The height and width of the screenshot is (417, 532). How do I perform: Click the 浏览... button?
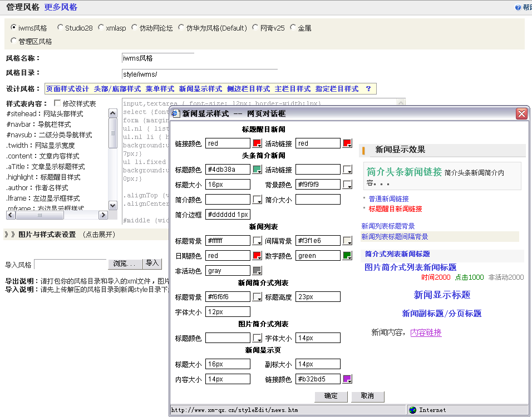(125, 264)
